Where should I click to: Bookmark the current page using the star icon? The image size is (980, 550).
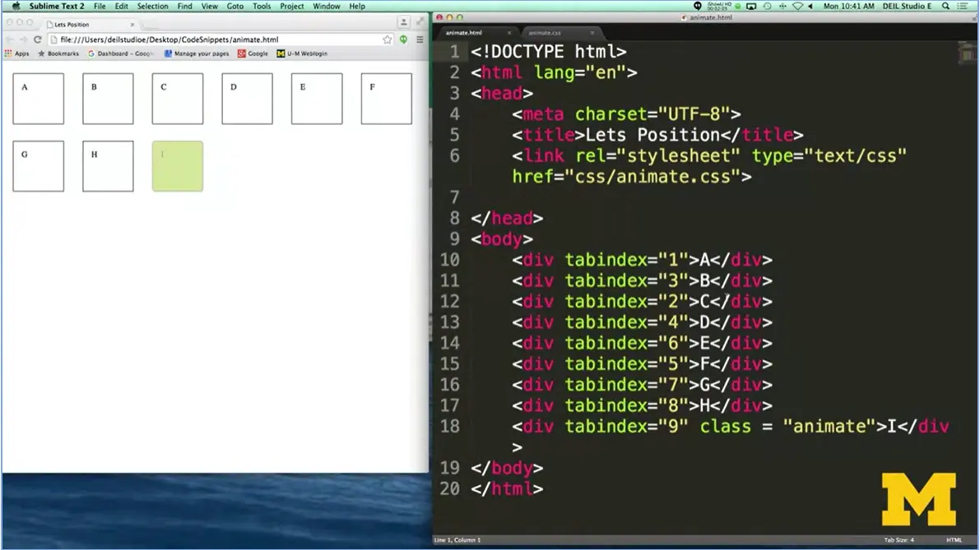tap(386, 39)
